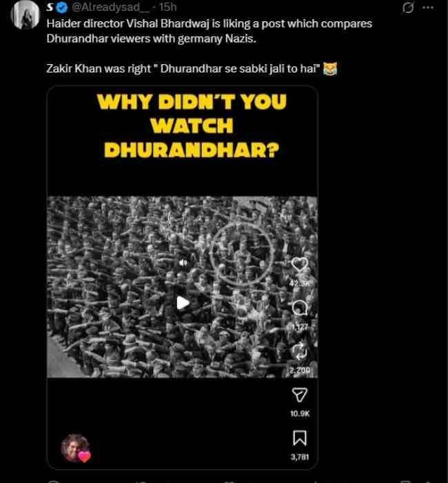Image resolution: width=448 pixels, height=483 pixels.
Task: Open the tweet author's profile avatar
Action: 26,14
